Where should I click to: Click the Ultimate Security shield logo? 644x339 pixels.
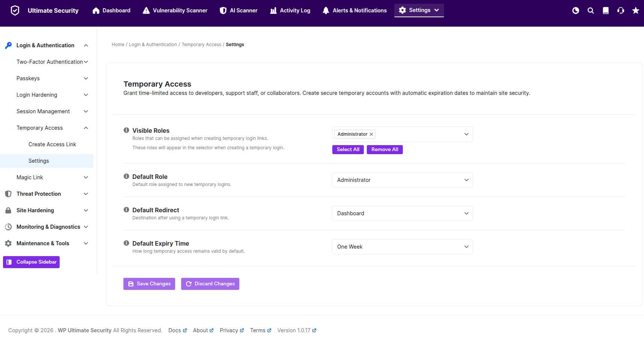click(x=15, y=10)
